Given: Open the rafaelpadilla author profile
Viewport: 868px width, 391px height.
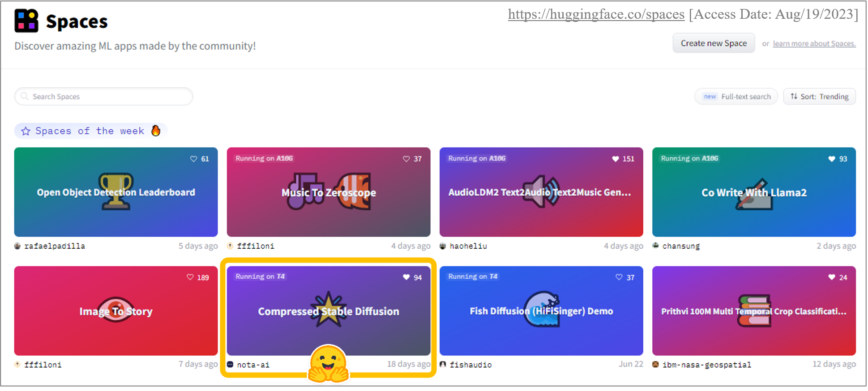Looking at the screenshot, I should (x=54, y=246).
